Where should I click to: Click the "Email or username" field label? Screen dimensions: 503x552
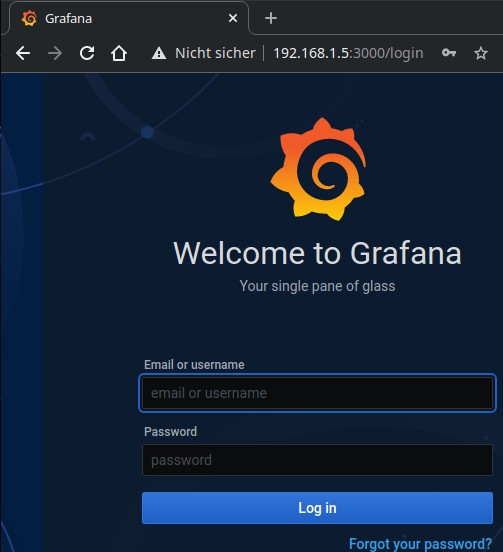tap(194, 365)
